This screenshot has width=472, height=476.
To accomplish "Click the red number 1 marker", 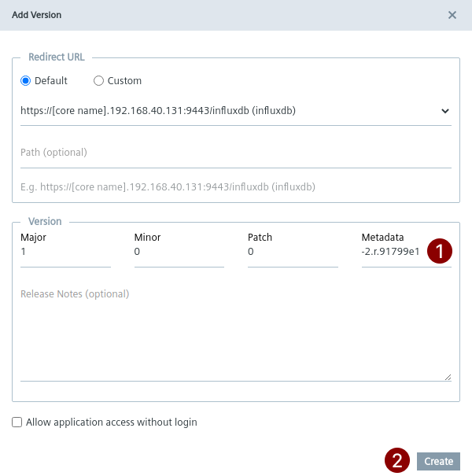I will (x=440, y=251).
